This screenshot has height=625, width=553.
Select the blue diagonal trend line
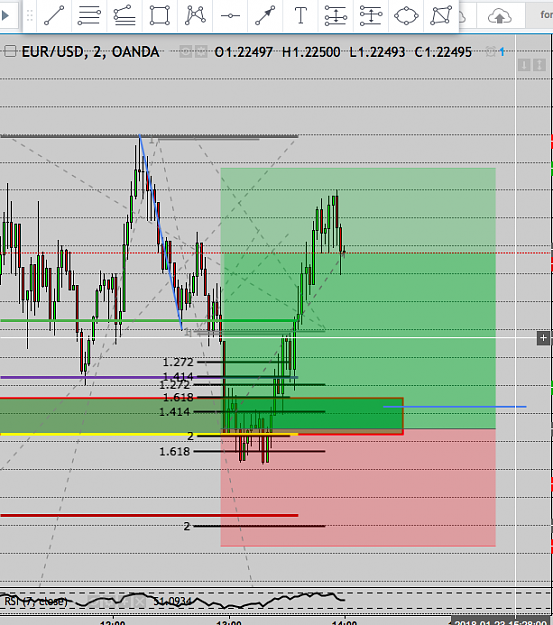coord(161,232)
